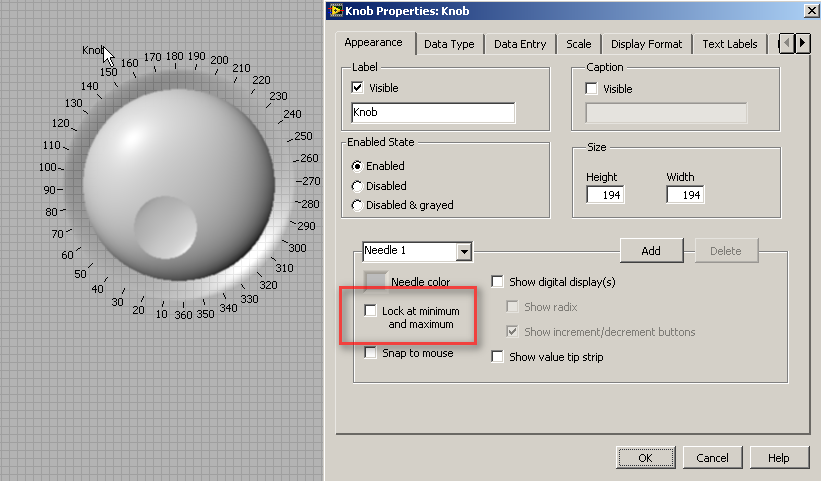Click scale value 330 on knob
The height and width of the screenshot is (481, 821).
click(249, 299)
